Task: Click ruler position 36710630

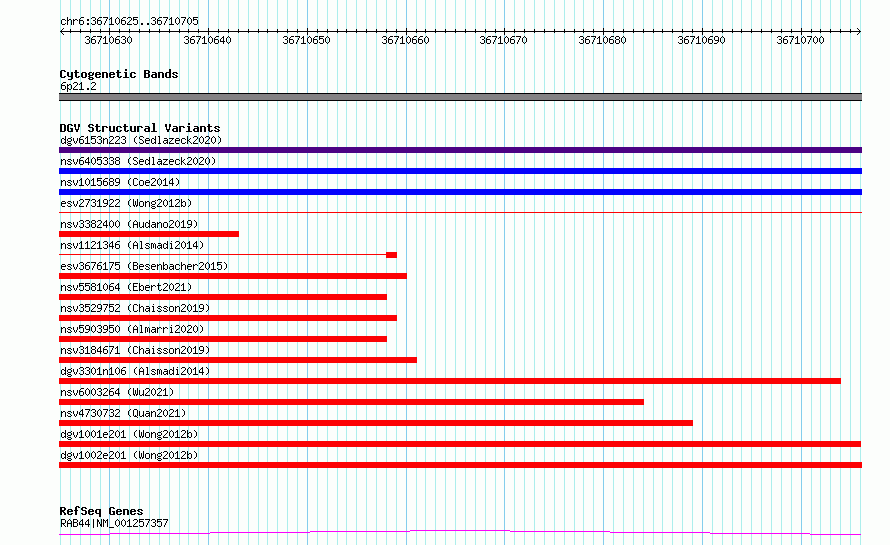Action: click(108, 40)
